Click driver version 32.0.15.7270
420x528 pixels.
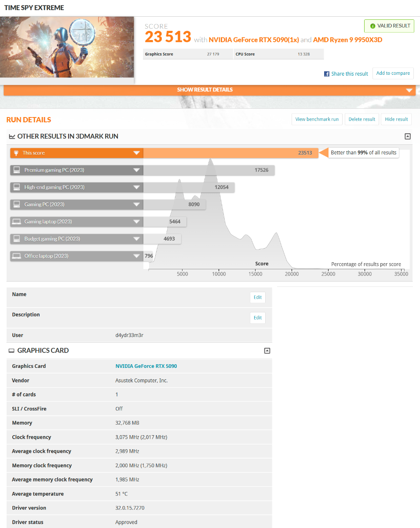[130, 508]
